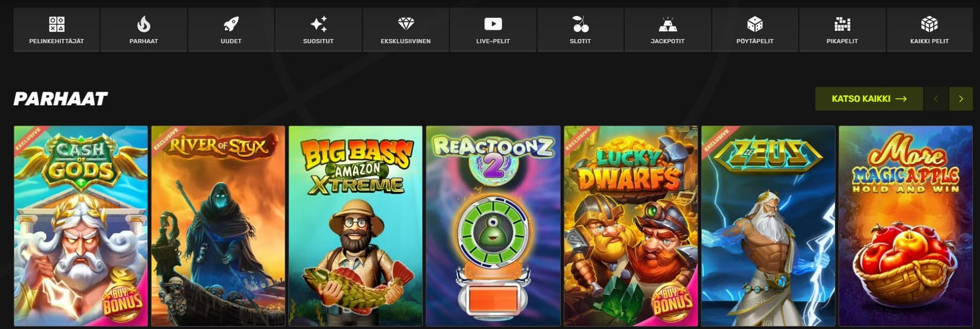Click the Katso kaikki button
980x329 pixels.
point(869,99)
